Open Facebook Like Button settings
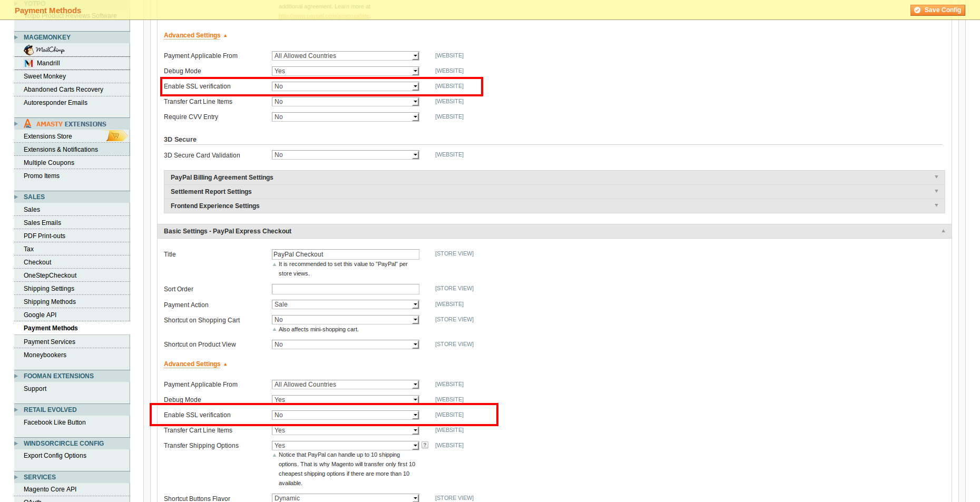980x502 pixels. coord(54,422)
